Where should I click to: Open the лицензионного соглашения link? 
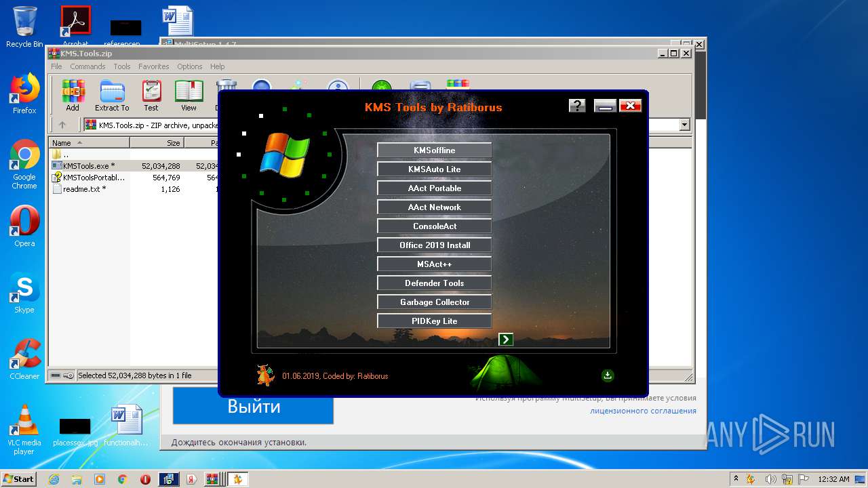pos(643,411)
